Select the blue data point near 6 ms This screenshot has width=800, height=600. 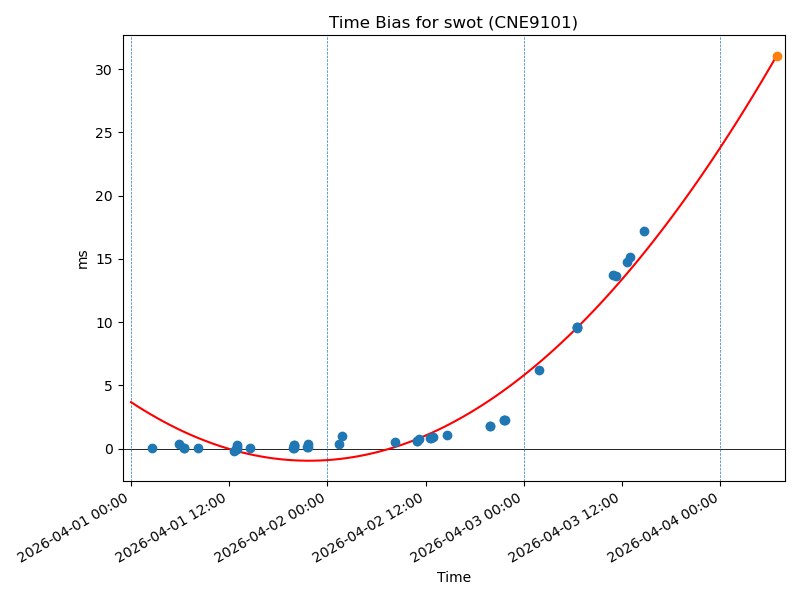click(539, 370)
